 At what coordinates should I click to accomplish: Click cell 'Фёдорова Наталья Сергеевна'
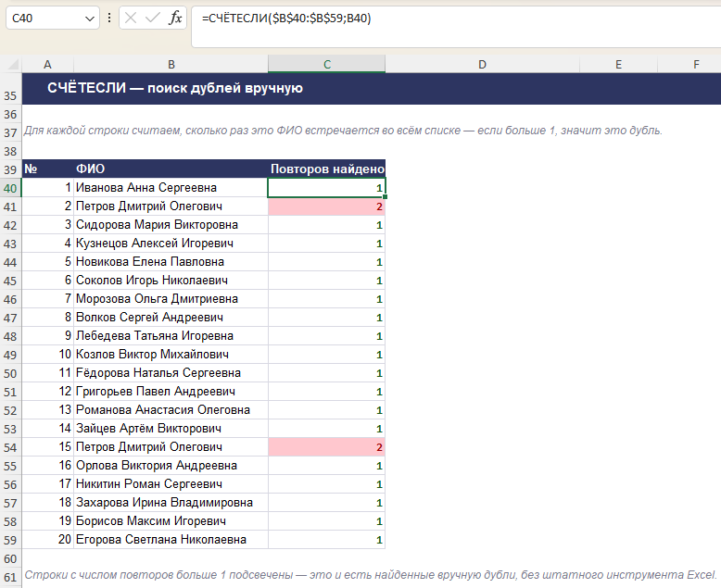[x=171, y=372]
